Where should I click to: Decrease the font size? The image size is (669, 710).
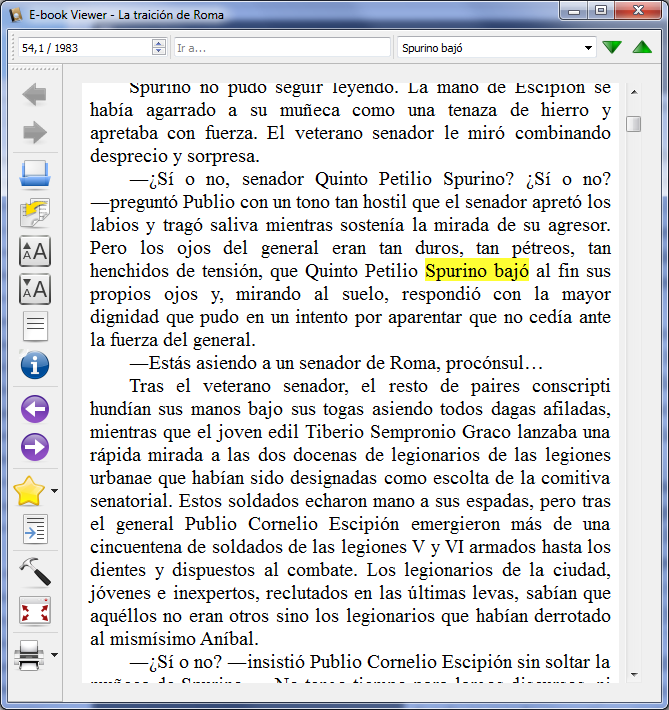pos(34,289)
